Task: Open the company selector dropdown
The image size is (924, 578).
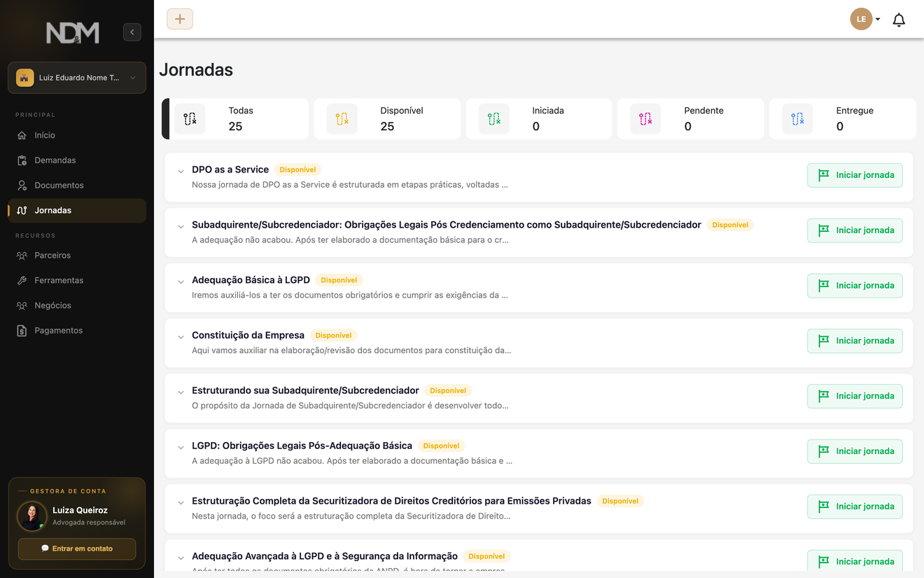Action: tap(77, 78)
